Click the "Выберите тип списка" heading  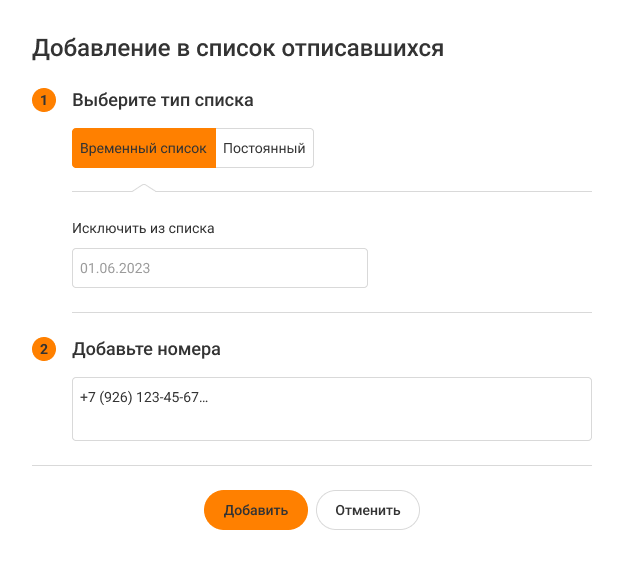(163, 100)
